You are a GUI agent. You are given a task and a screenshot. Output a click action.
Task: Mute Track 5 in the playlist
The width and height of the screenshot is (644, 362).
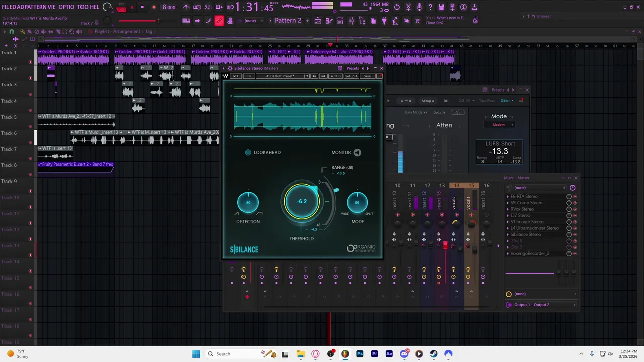click(x=30, y=126)
